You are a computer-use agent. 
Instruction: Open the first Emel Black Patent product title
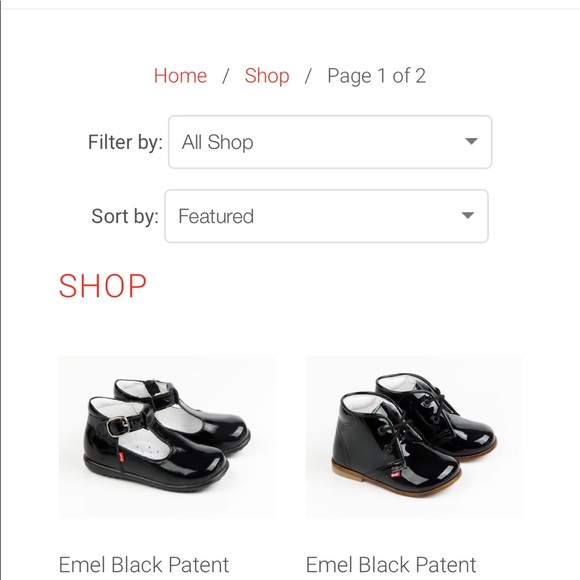point(144,565)
